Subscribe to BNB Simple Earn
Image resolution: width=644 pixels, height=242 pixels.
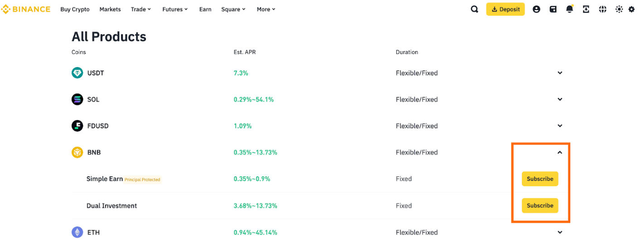point(540,179)
